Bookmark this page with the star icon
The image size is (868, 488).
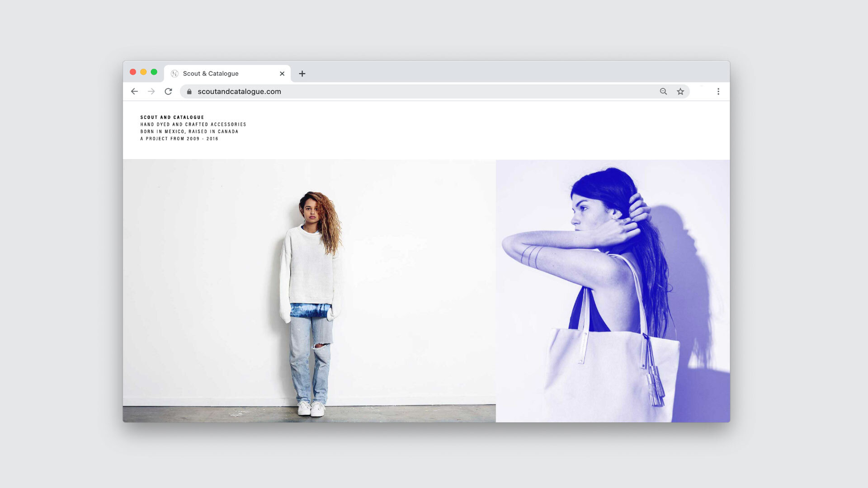point(680,91)
